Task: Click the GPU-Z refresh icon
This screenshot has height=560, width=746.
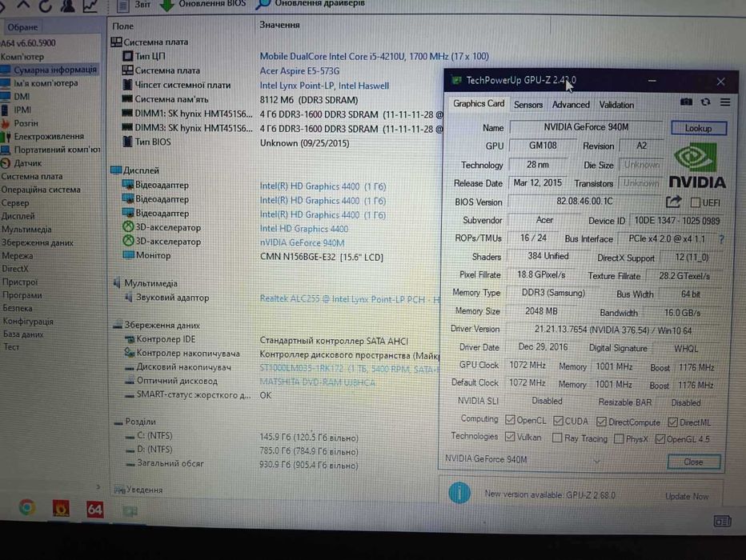Action: (705, 102)
